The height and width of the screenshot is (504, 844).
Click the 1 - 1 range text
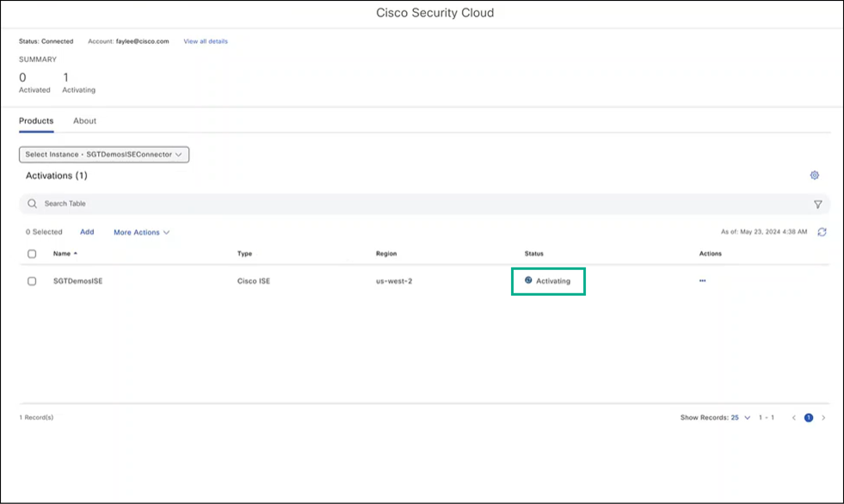[x=767, y=417]
